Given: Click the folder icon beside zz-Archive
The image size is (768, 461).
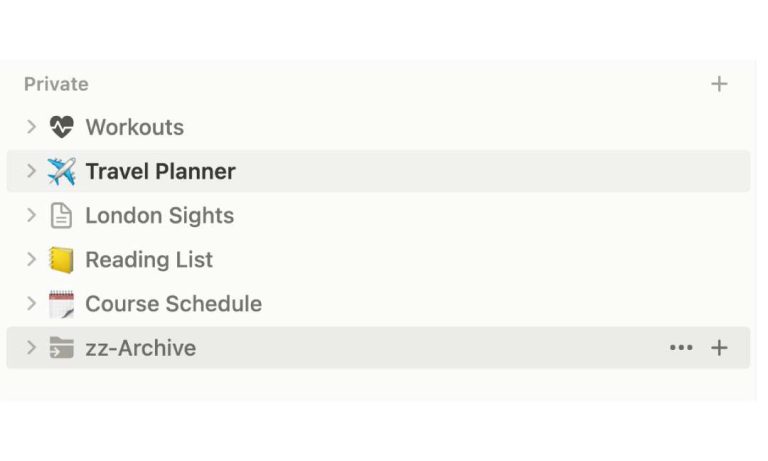Looking at the screenshot, I should pyautogui.click(x=61, y=348).
